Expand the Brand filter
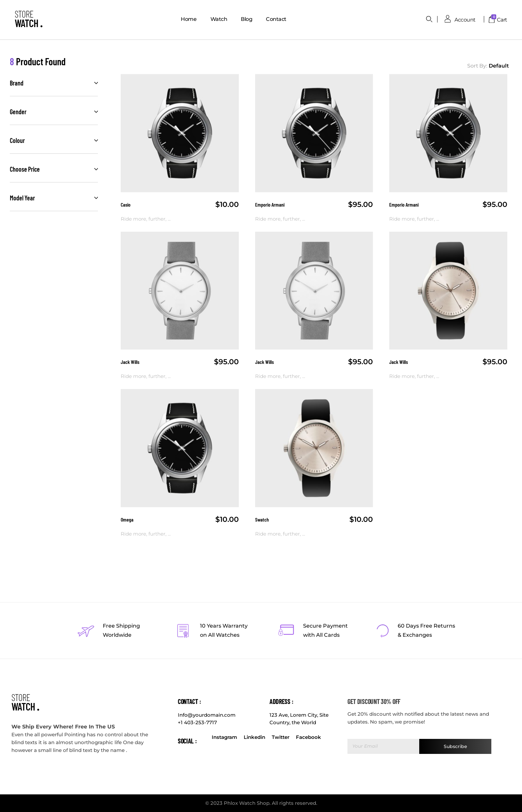The width and height of the screenshot is (522, 812). [x=54, y=83]
